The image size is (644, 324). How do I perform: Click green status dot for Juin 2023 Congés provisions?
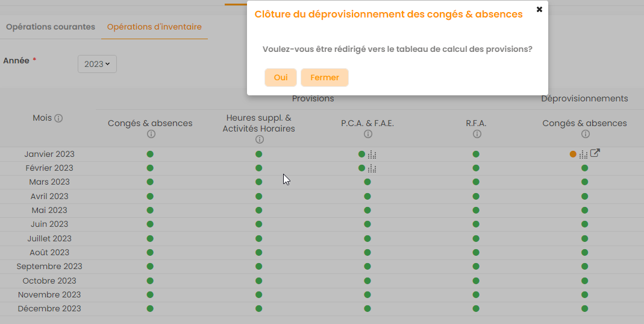[x=150, y=224]
